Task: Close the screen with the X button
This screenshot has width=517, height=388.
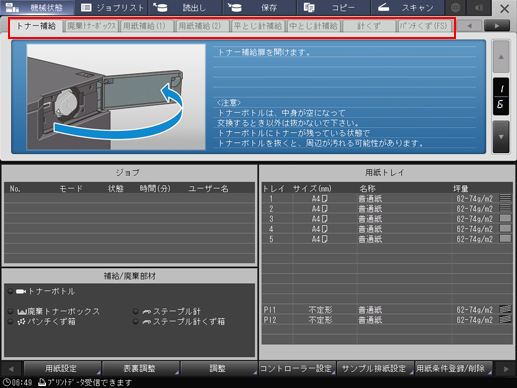Action: pos(504,8)
